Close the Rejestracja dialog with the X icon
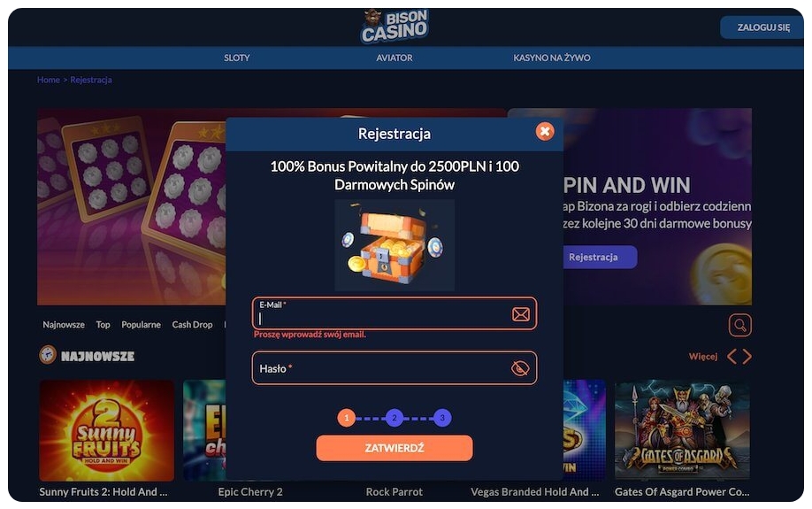The width and height of the screenshot is (812, 509). [544, 132]
